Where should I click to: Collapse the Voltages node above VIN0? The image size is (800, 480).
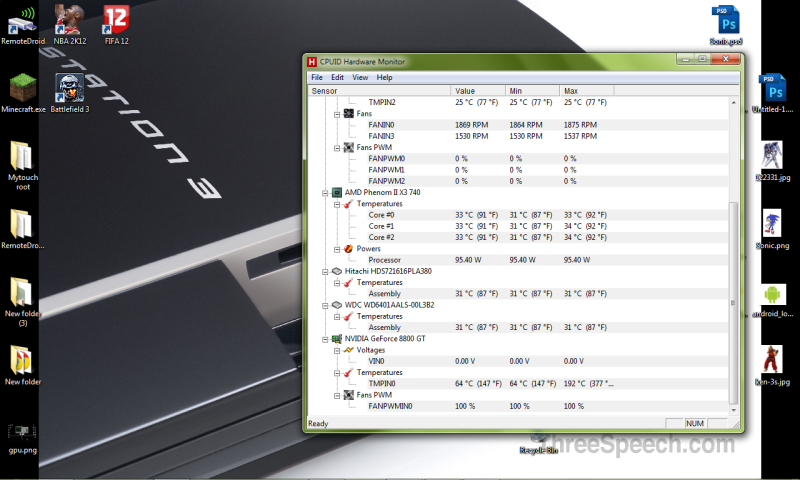337,350
